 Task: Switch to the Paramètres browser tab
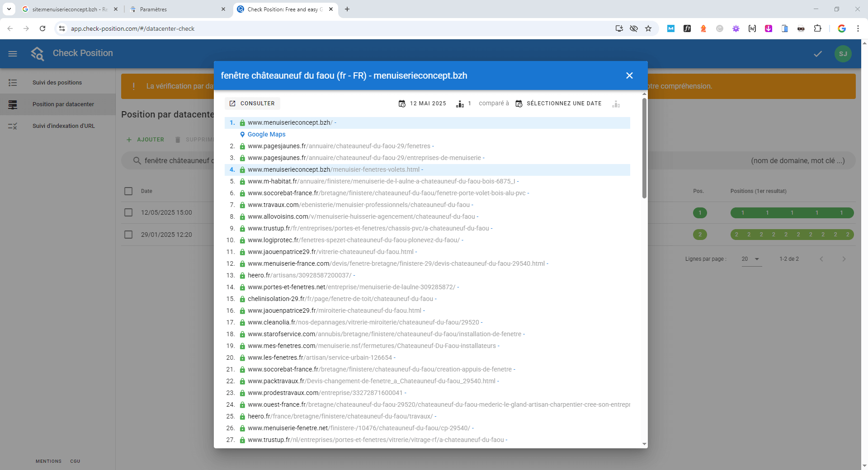(x=176, y=9)
